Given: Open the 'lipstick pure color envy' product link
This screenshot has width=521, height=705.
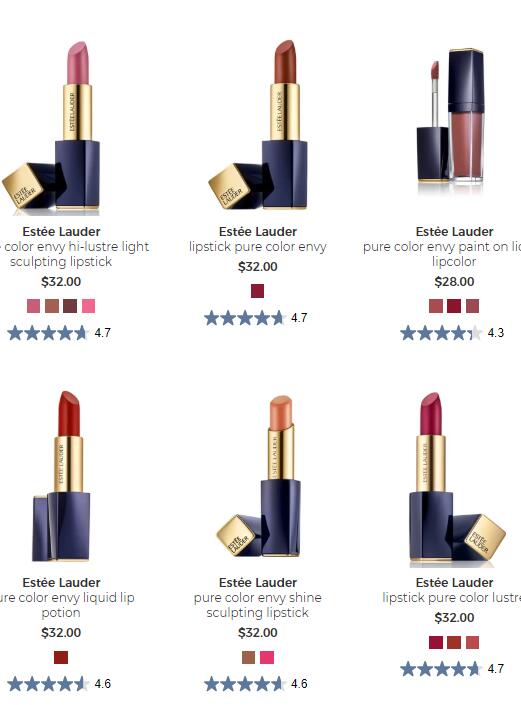Looking at the screenshot, I should click(258, 247).
